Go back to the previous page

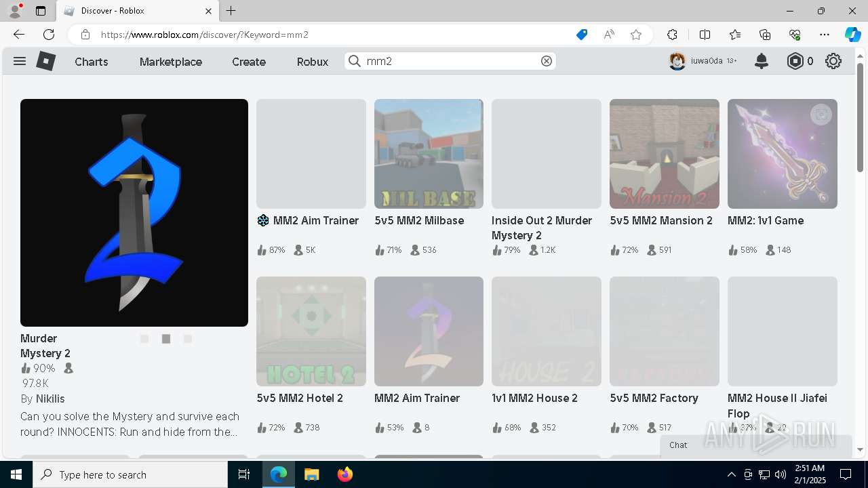click(x=19, y=35)
